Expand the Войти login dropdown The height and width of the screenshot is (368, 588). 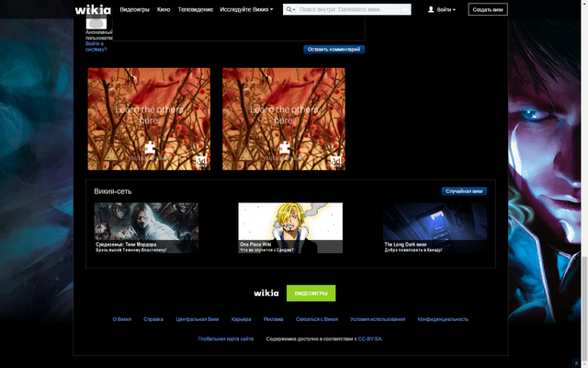click(x=446, y=9)
